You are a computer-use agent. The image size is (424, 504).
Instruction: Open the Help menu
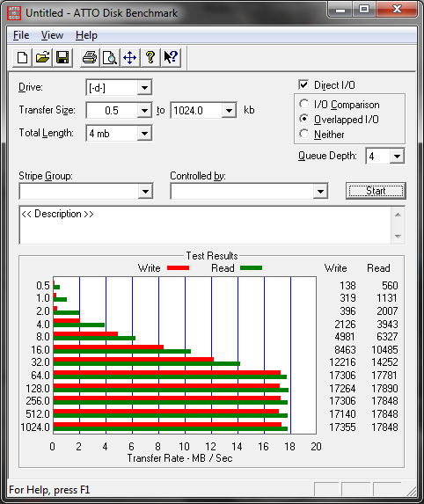(x=86, y=35)
